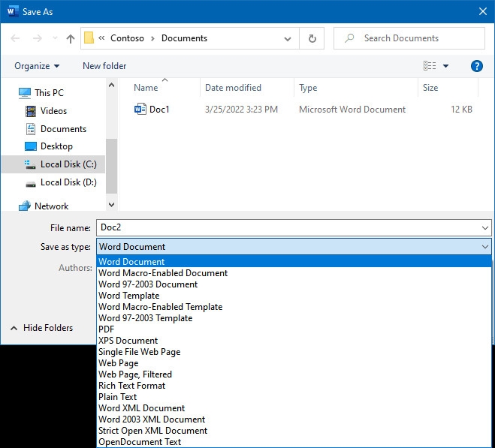The width and height of the screenshot is (495, 448).
Task: Choose Plain Text type
Action: pyautogui.click(x=294, y=397)
